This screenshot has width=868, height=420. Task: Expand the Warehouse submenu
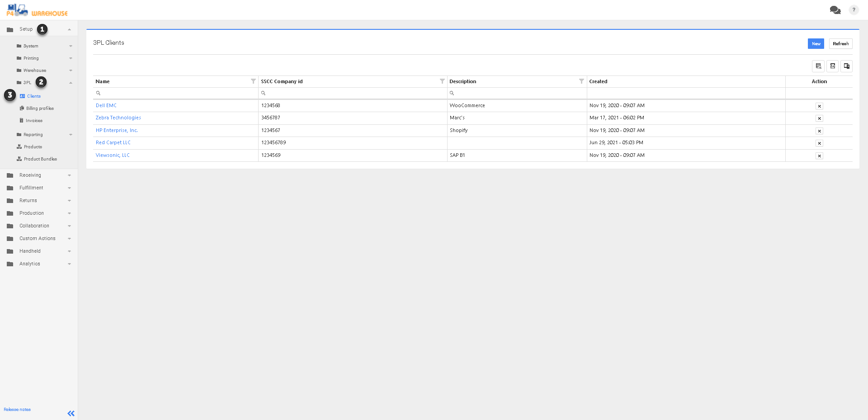[x=35, y=71]
